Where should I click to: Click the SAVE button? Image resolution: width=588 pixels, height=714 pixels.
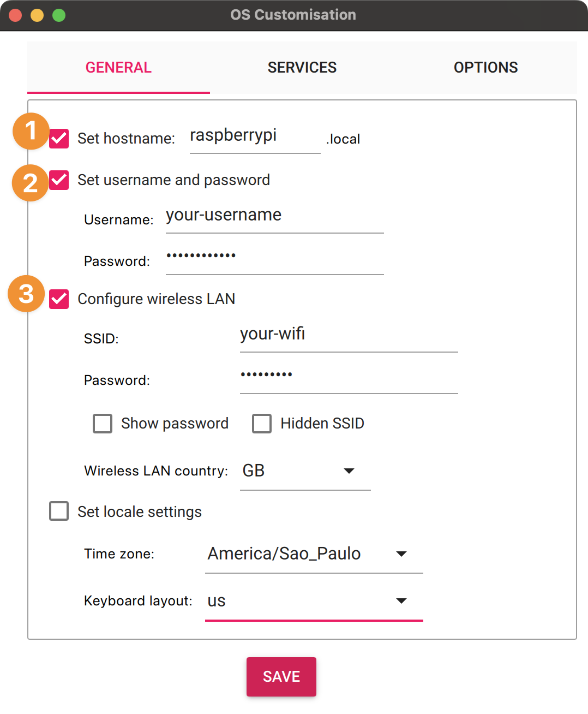(x=281, y=676)
